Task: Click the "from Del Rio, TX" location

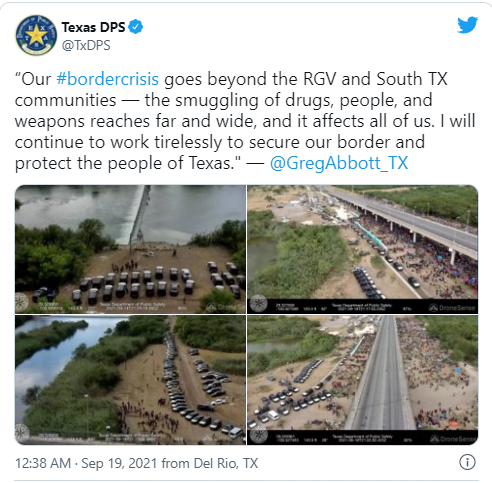Action: (210, 463)
